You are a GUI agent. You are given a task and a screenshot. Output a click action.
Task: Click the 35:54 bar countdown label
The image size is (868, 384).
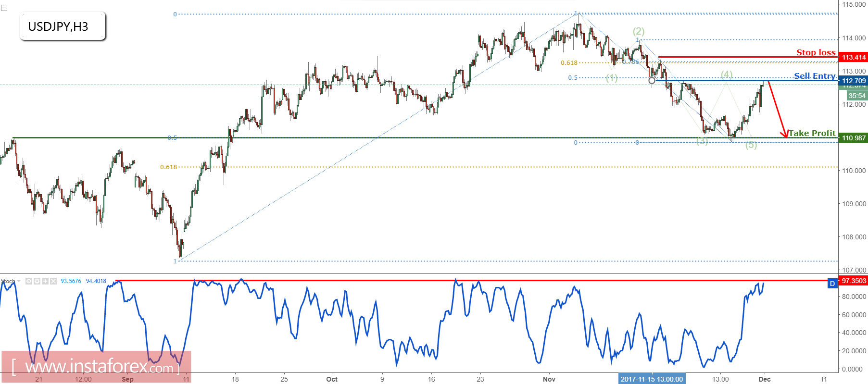(857, 96)
